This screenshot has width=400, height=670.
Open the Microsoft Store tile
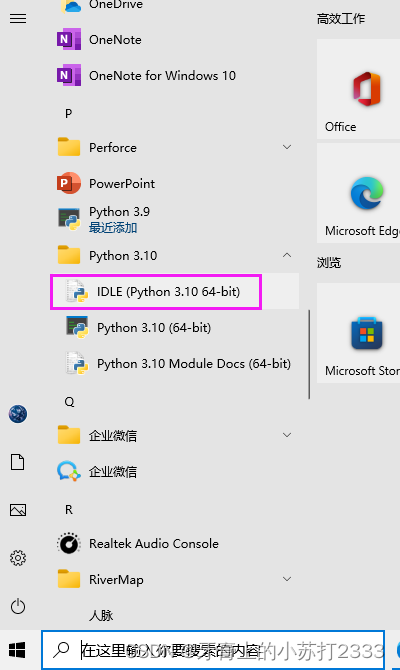tap(358, 333)
